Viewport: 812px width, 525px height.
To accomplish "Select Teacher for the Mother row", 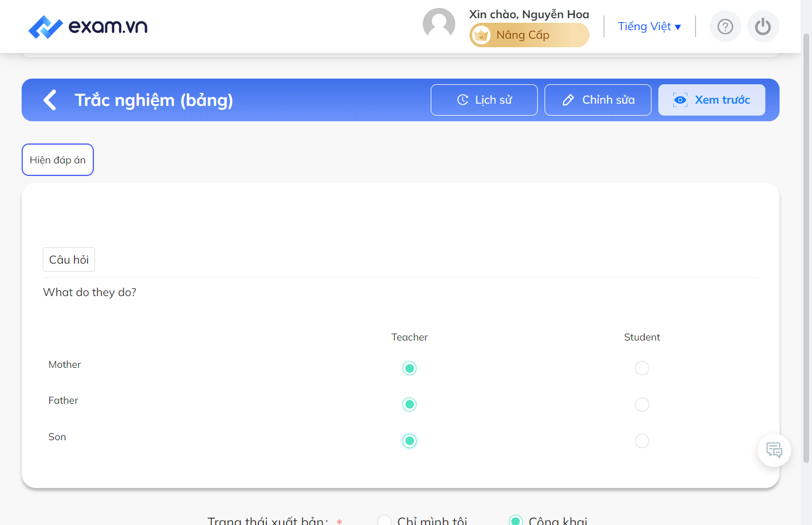I will click(x=409, y=368).
